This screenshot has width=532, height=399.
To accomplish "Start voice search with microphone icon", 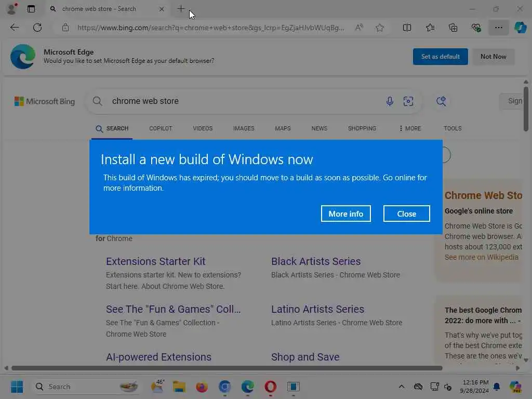I will pyautogui.click(x=390, y=101).
